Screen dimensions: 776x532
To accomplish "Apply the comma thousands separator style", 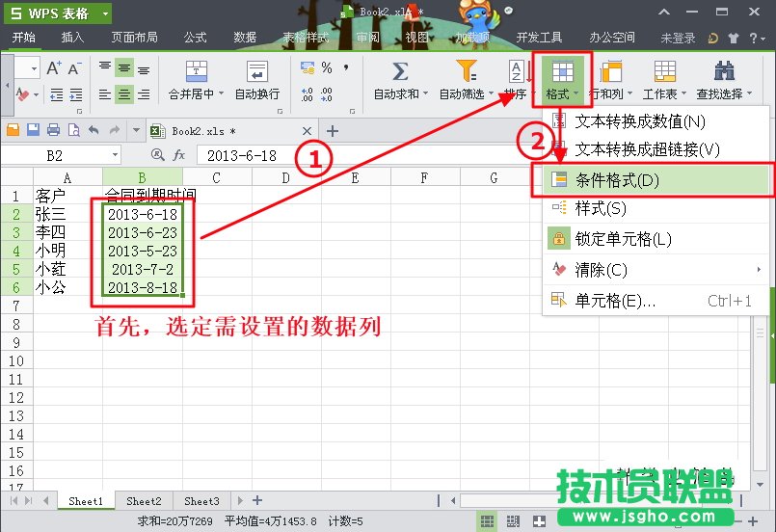I will pyautogui.click(x=346, y=67).
